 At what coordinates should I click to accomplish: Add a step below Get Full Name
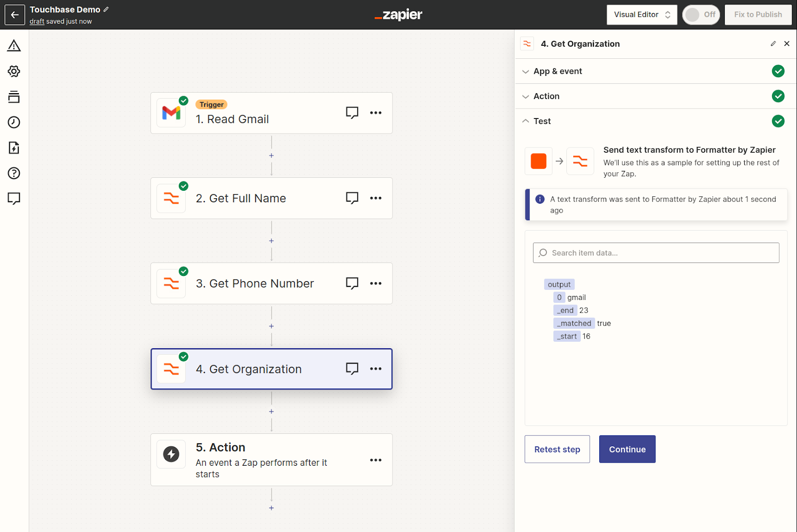tap(271, 241)
